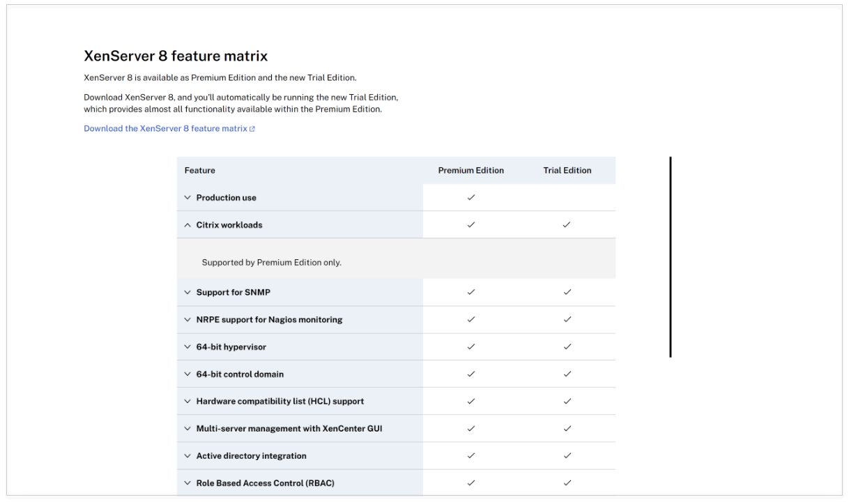Expand the Production use row
The width and height of the screenshot is (849, 504).
pos(187,197)
